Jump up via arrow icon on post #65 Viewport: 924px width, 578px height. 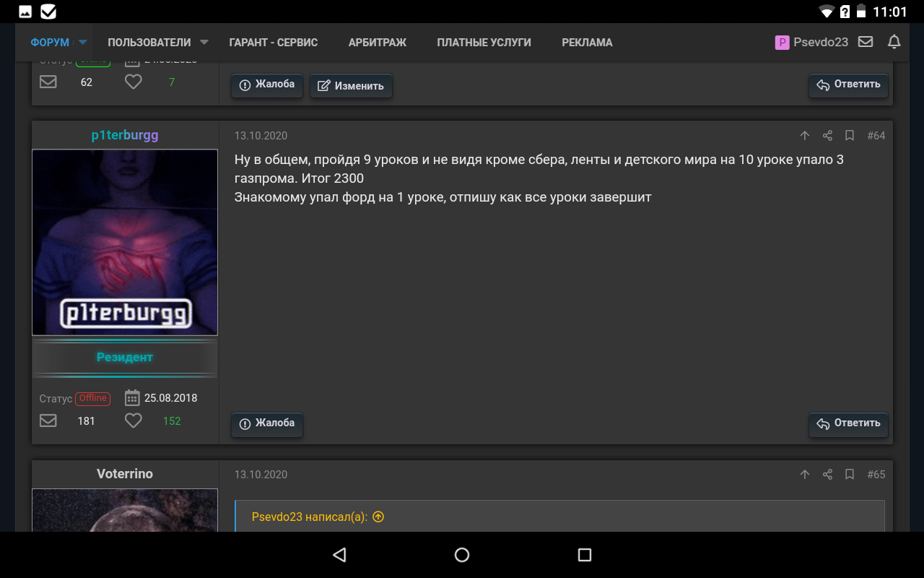tap(805, 475)
